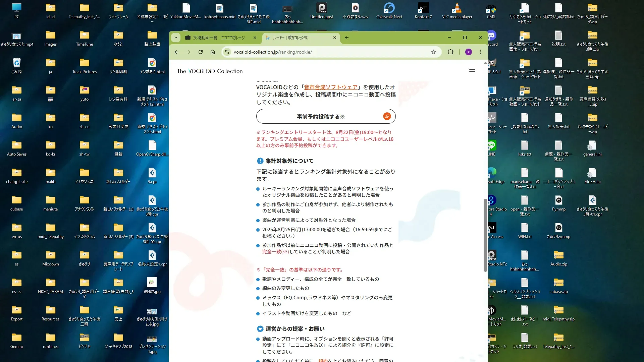Image resolution: width=644 pixels, height=362 pixels.
Task: Click site information icon in address bar
Action: (x=227, y=52)
